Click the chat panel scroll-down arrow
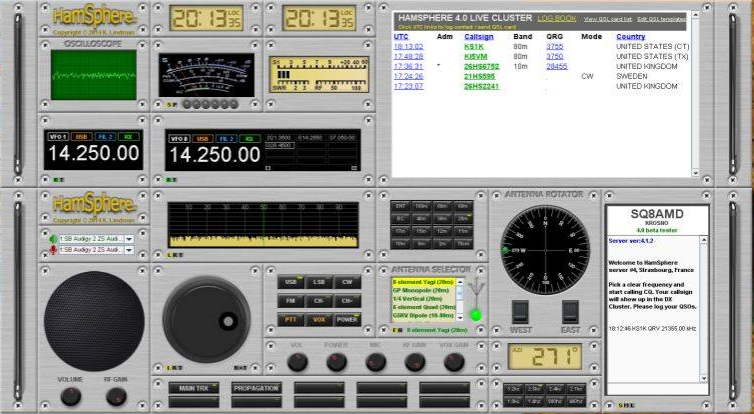Viewport: 754px width, 414px height. (x=704, y=379)
